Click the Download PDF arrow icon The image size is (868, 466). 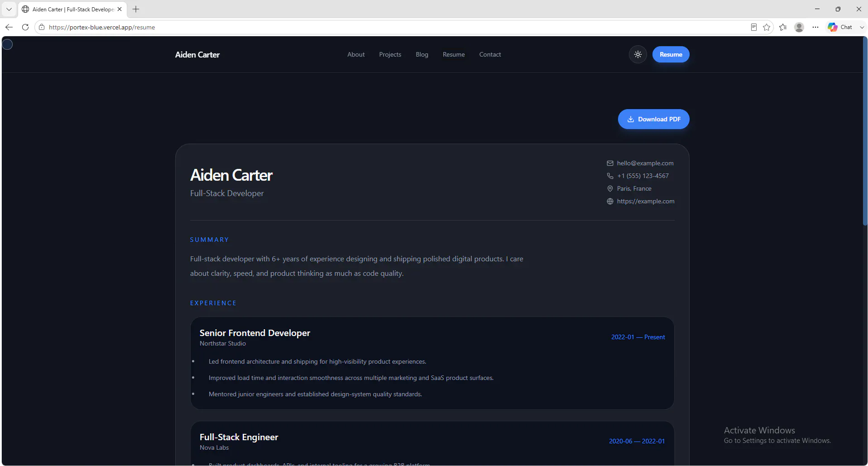630,119
